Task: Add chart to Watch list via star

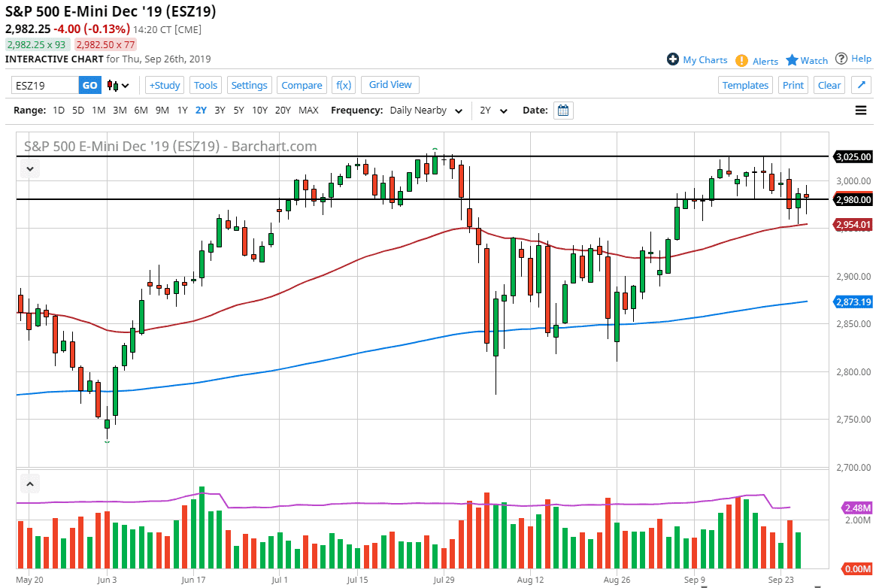Action: click(805, 59)
